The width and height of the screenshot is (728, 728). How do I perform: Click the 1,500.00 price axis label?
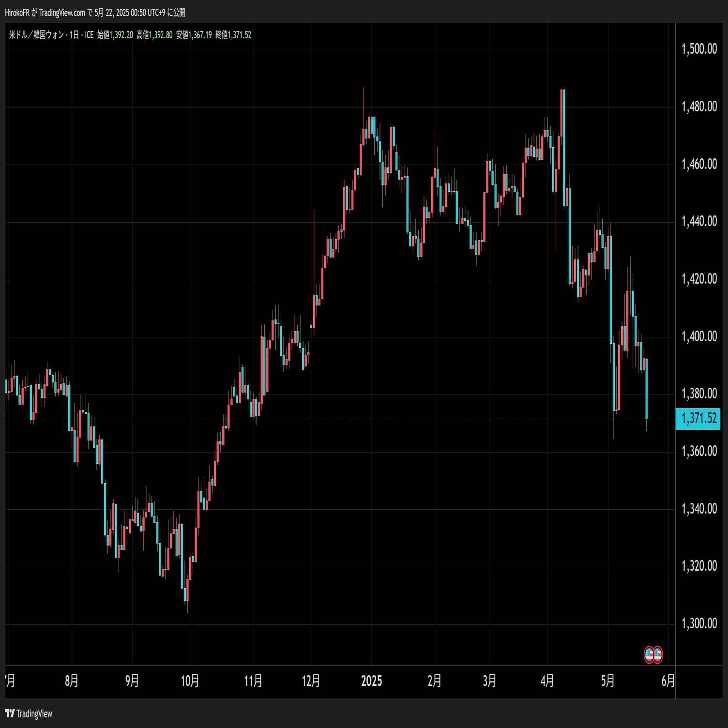[699, 49]
